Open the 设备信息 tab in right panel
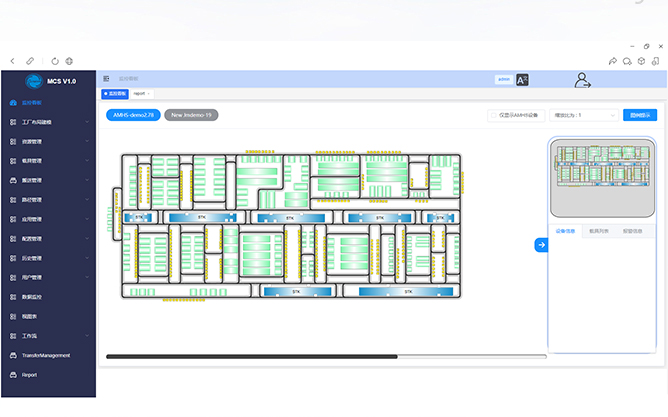 565,231
